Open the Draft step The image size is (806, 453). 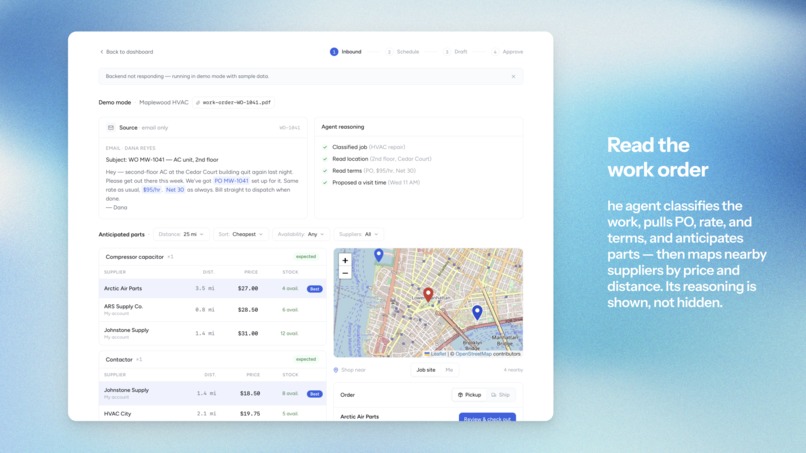tap(455, 52)
